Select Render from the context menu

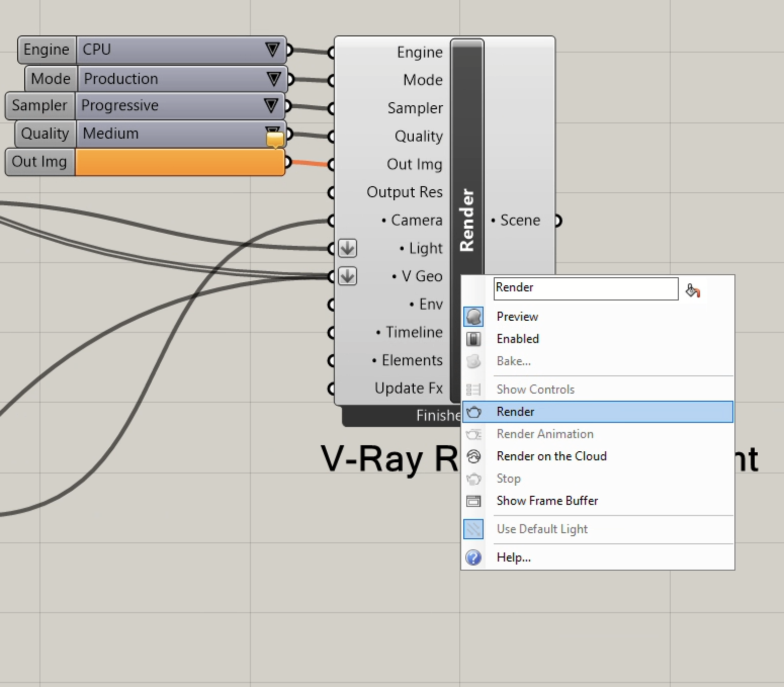pyautogui.click(x=598, y=412)
